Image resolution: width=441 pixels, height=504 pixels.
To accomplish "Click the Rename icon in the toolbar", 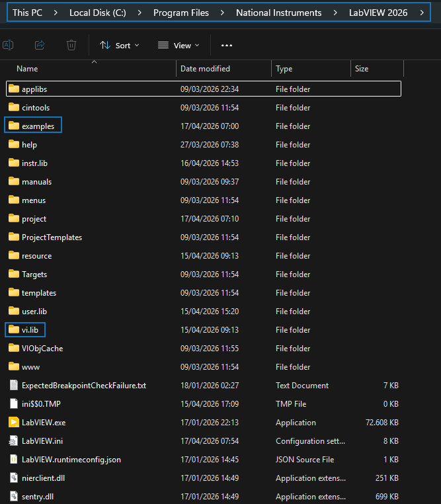I will click(9, 45).
